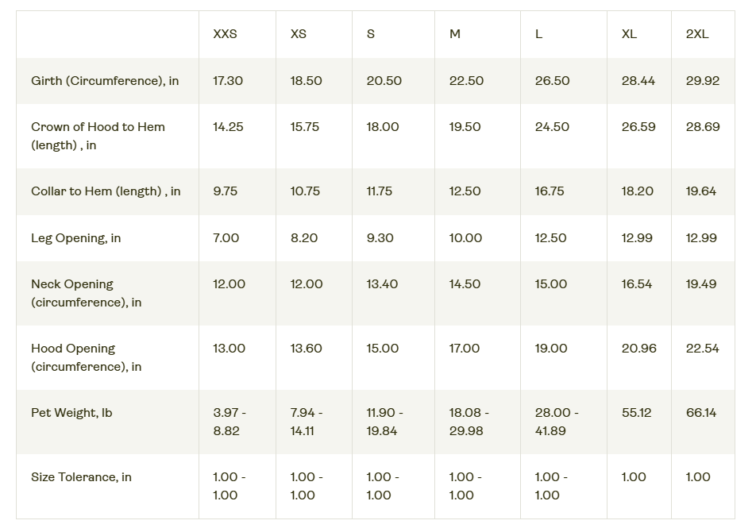Click the 17.30 girth value

[228, 81]
